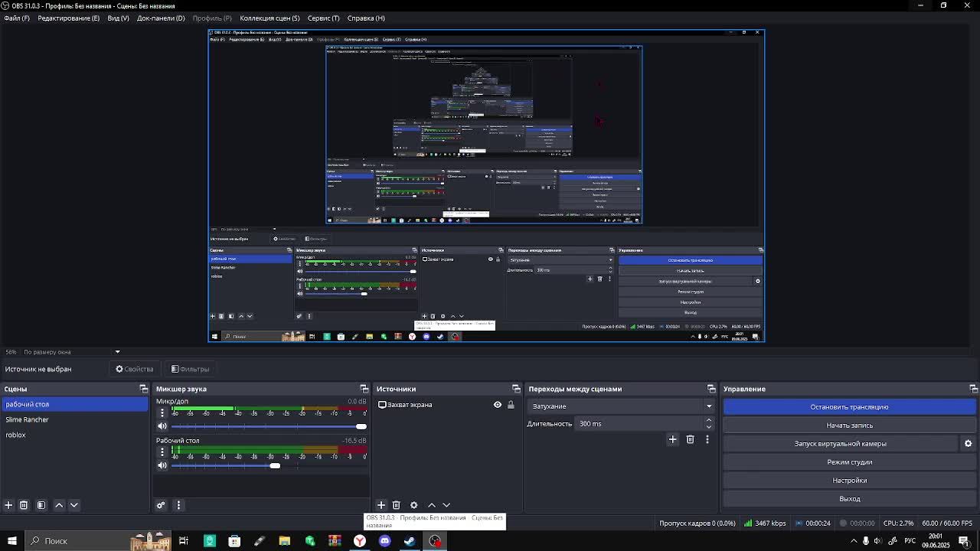The height and width of the screenshot is (551, 980).
Task: Open virtual camera settings gear
Action: pyautogui.click(x=969, y=444)
